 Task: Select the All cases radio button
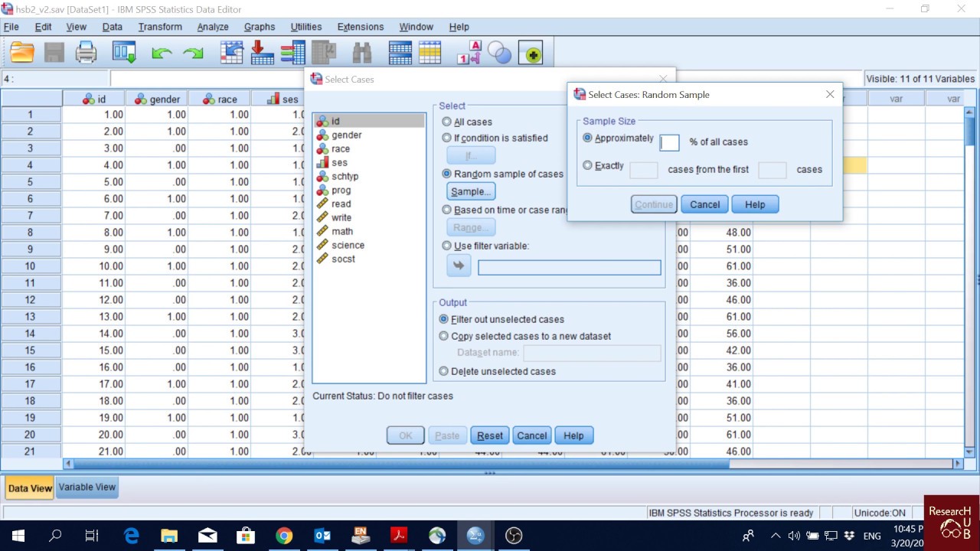(x=446, y=122)
